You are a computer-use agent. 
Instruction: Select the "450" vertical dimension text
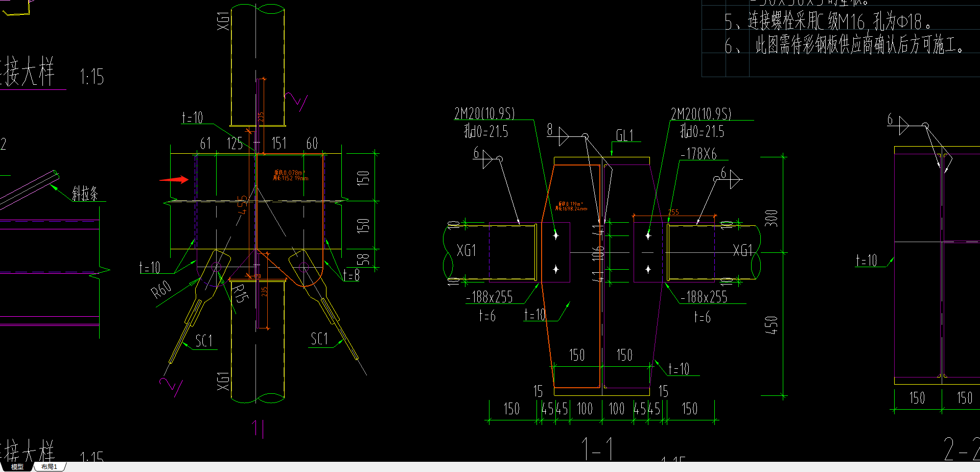771,325
